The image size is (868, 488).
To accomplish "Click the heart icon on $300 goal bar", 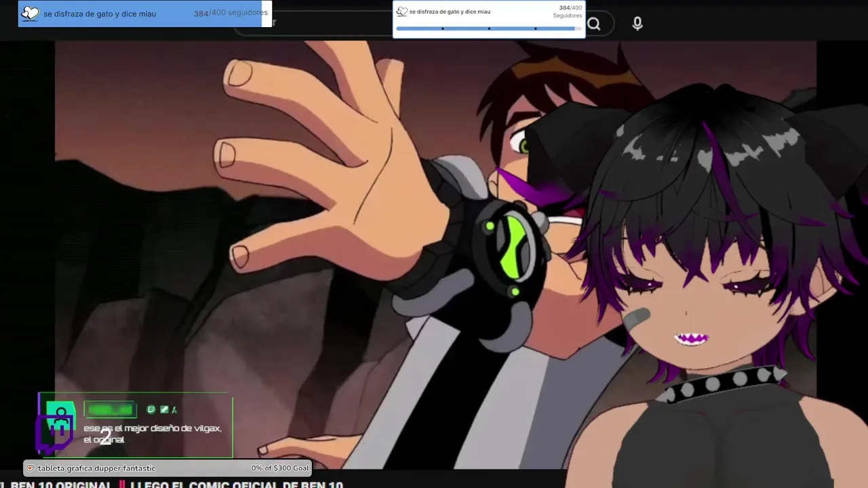I will 30,468.
